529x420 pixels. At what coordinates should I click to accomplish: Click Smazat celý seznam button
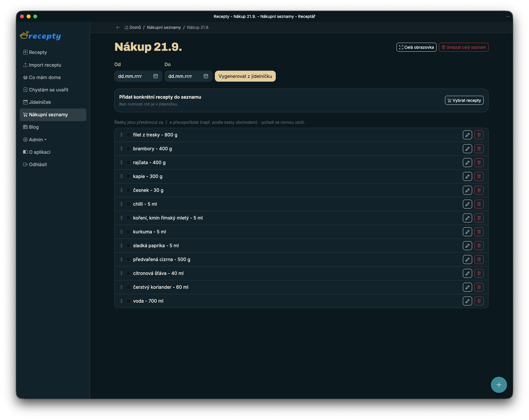tap(463, 47)
